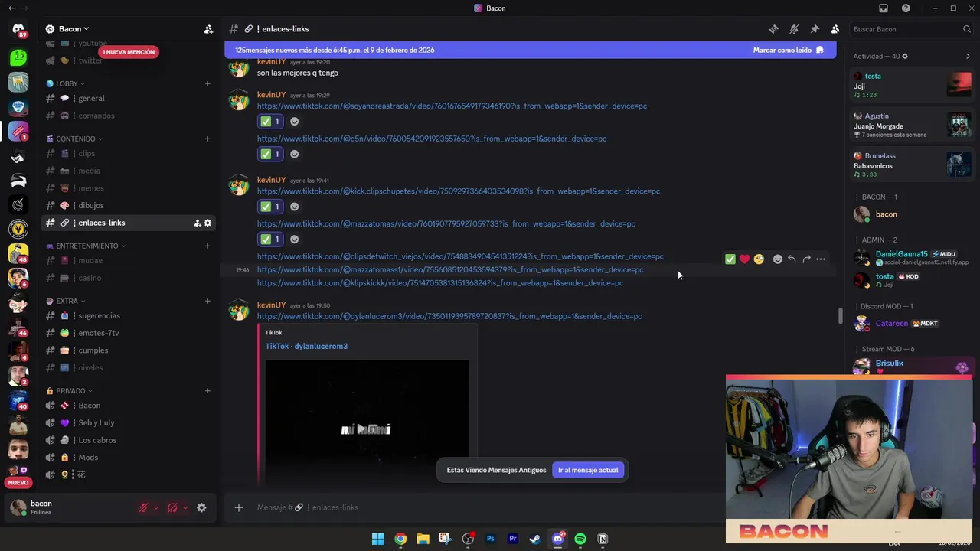Open the output device options chevron beside headphones
980x551 pixels.
coord(185,507)
